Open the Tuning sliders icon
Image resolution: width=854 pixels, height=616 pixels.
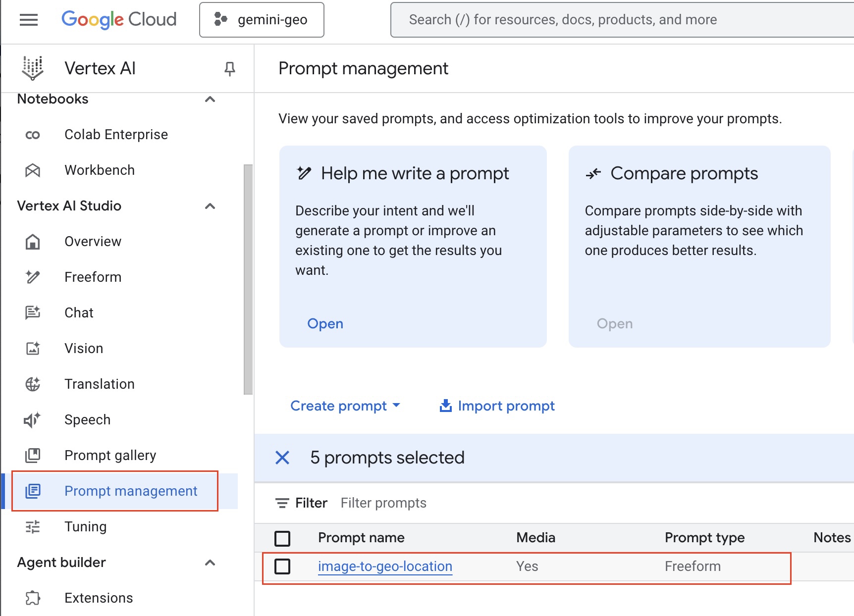coord(32,527)
